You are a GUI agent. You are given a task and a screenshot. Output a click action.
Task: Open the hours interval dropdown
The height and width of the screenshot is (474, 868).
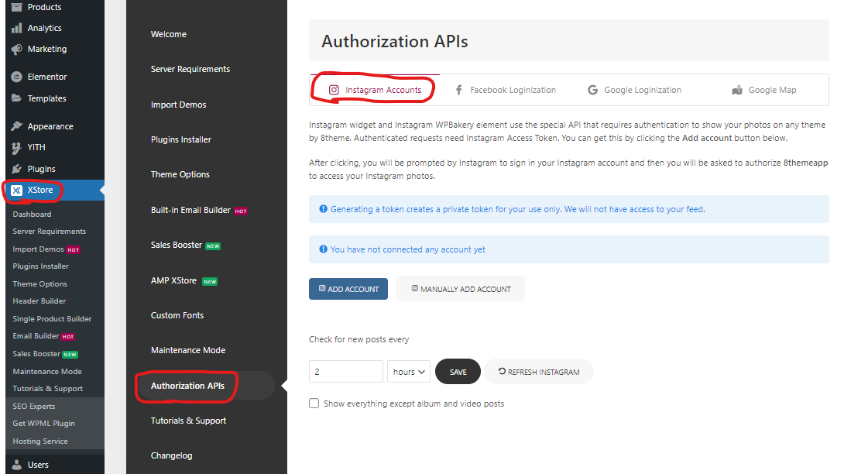[x=409, y=372]
